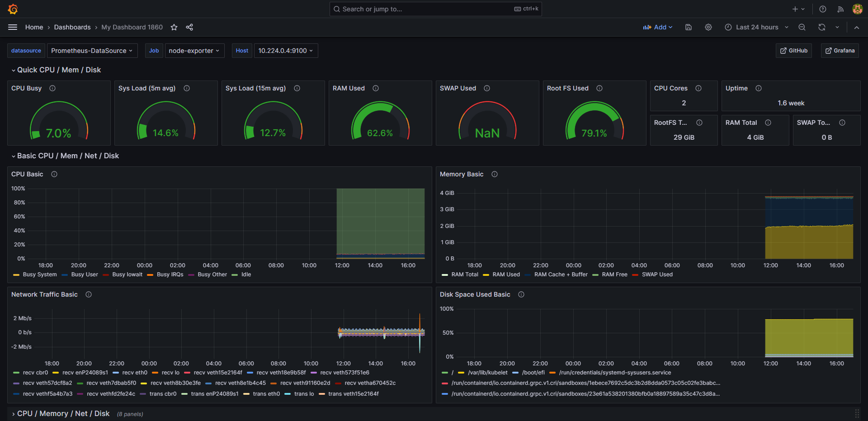Show info for Disk Space Used Basic
Image resolution: width=868 pixels, height=421 pixels.
point(521,294)
